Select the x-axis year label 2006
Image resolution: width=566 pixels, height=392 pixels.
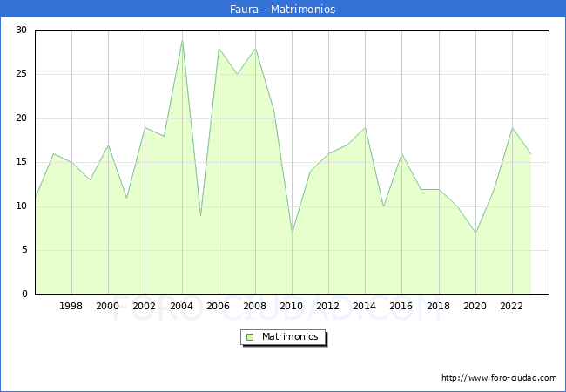[218, 306]
